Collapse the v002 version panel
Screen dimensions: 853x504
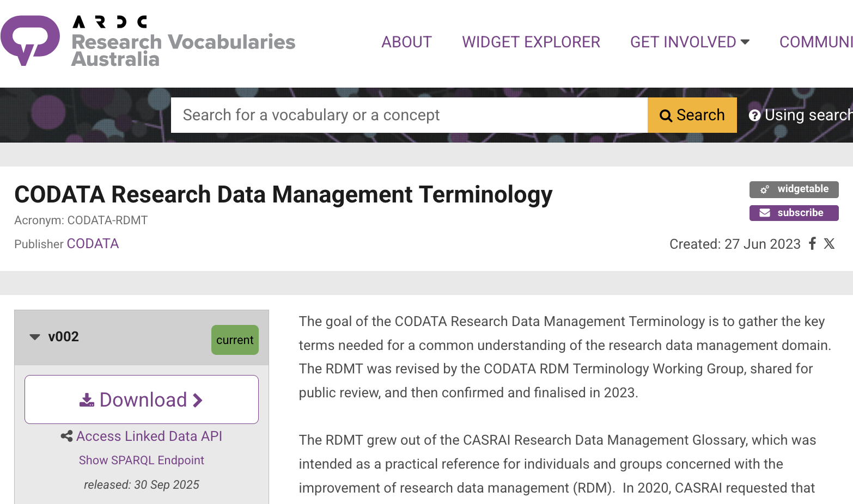pos(35,337)
